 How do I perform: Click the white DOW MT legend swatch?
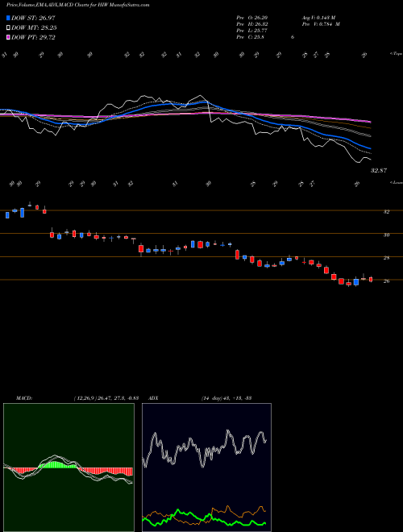pos(8,28)
